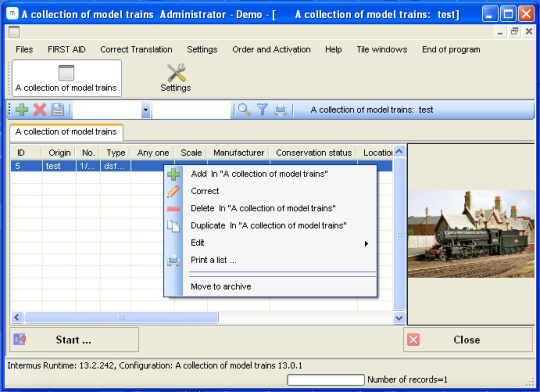Click the Type column header
The height and width of the screenshot is (392, 540).
click(x=116, y=153)
